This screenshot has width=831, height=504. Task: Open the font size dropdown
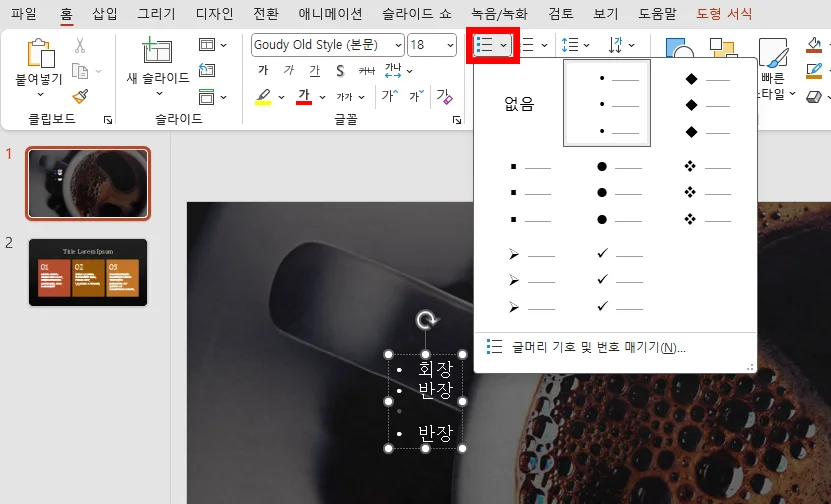pos(450,46)
